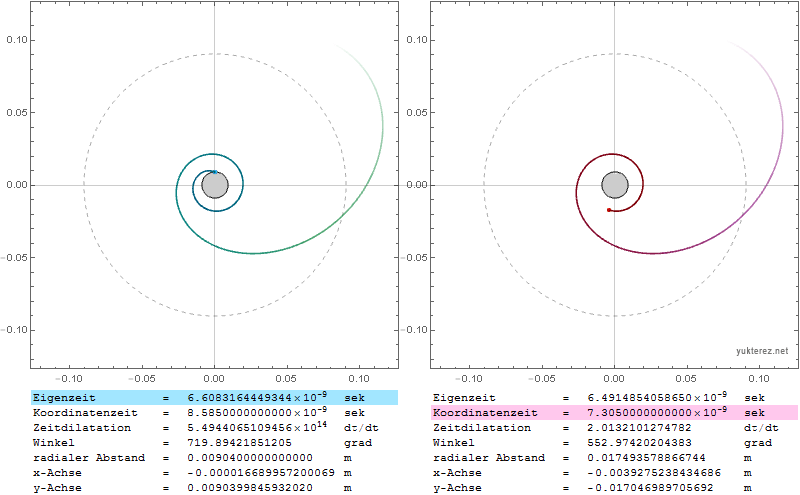800x495 pixels.
Task: Open the yukterez.net watermark link
Action: pos(761,351)
